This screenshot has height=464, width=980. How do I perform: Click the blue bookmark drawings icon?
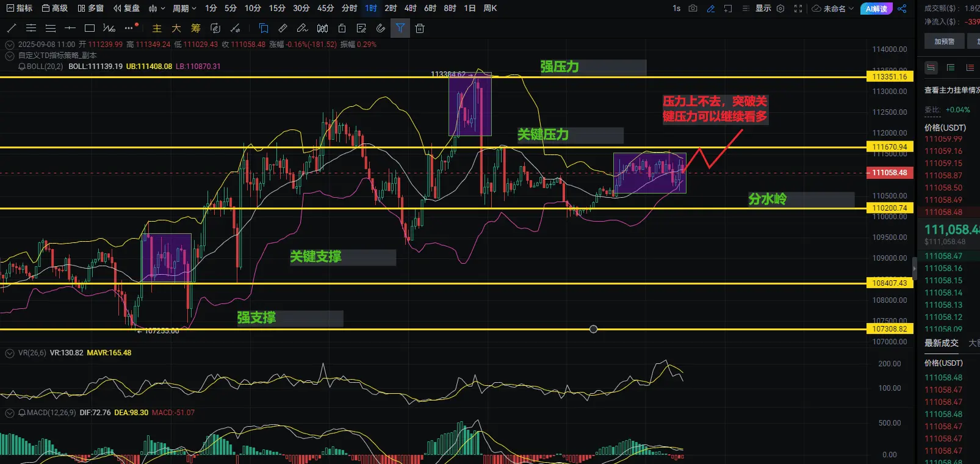click(264, 28)
